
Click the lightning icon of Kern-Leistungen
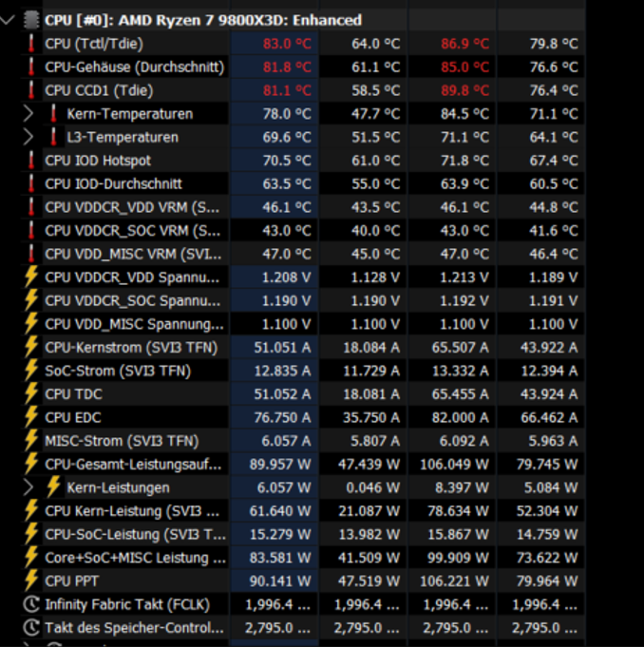pyautogui.click(x=53, y=486)
